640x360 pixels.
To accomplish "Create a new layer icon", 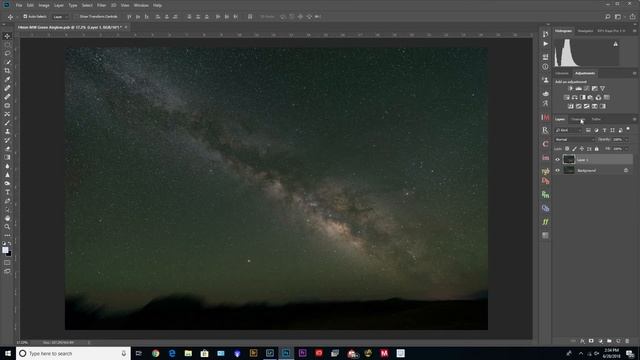I will click(618, 341).
